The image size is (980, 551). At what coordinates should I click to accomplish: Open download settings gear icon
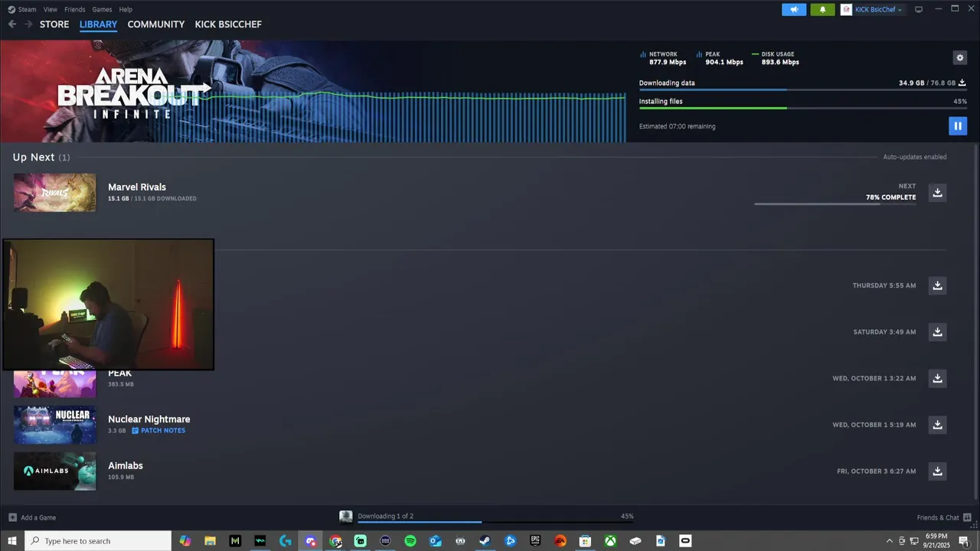click(959, 57)
